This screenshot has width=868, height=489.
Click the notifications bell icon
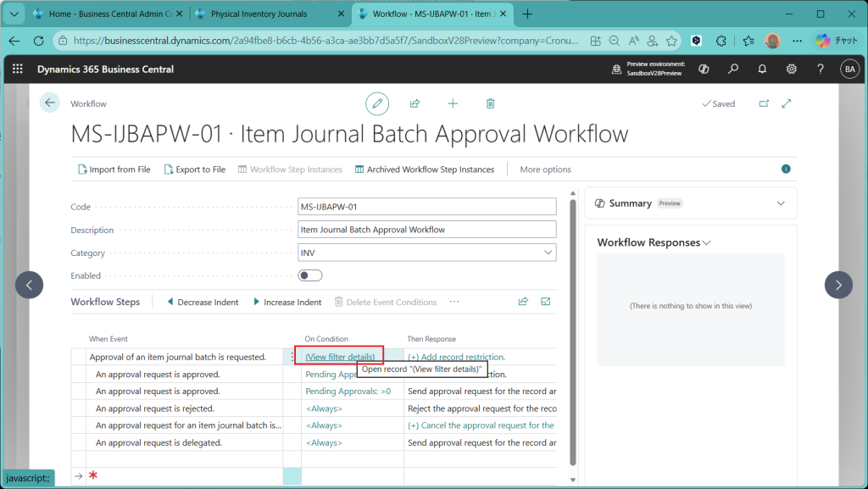pyautogui.click(x=762, y=69)
